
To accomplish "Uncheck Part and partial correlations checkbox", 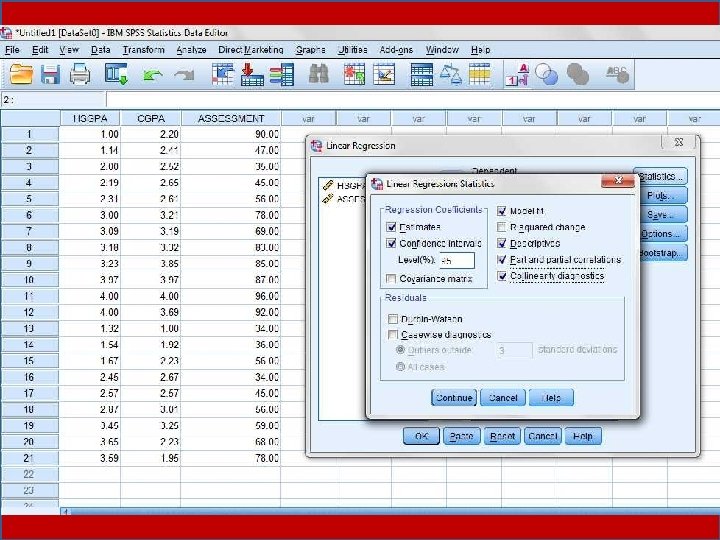I will point(501,260).
